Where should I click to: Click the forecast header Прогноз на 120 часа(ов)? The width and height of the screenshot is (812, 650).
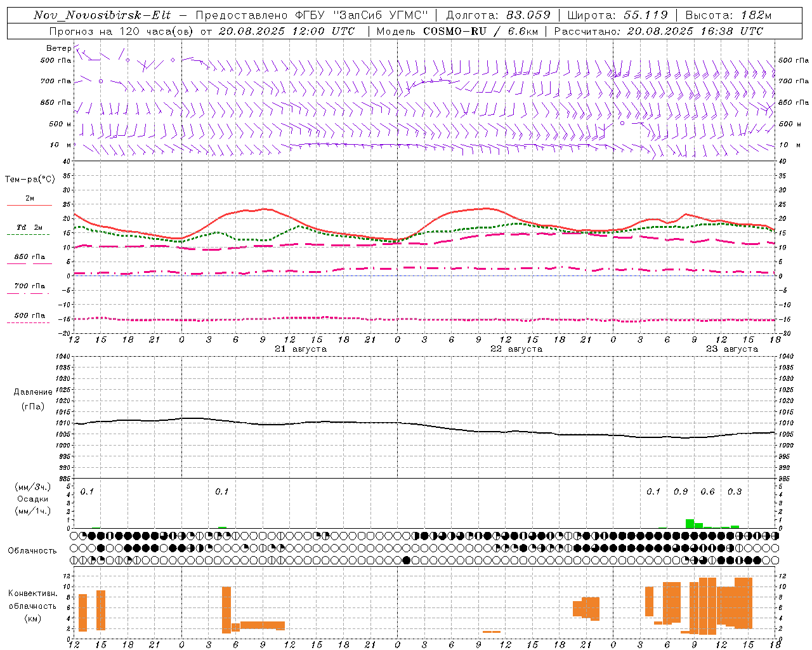pos(121,31)
